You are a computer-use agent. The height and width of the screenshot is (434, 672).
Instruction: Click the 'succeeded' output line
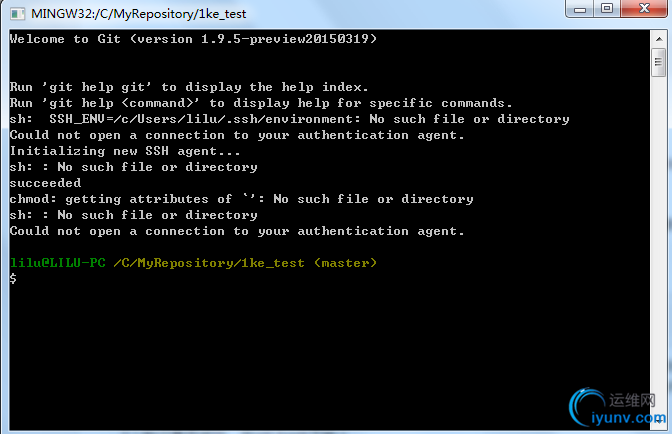click(45, 183)
